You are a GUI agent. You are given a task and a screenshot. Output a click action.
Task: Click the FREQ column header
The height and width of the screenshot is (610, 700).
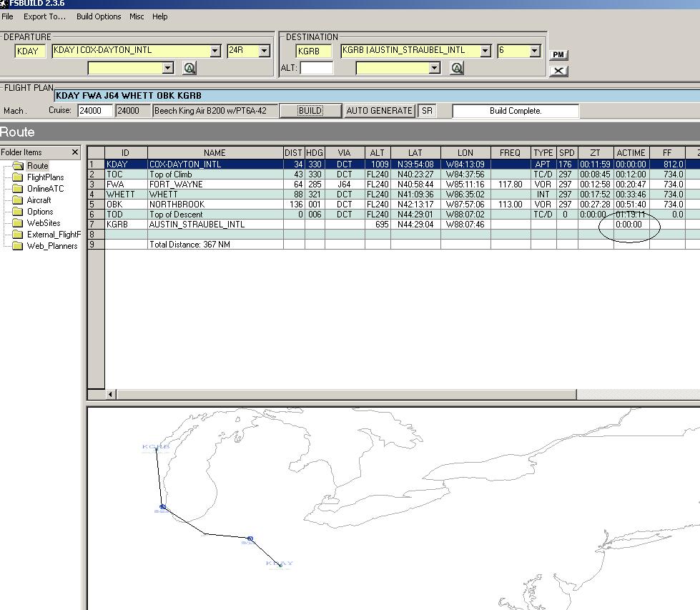[511, 153]
